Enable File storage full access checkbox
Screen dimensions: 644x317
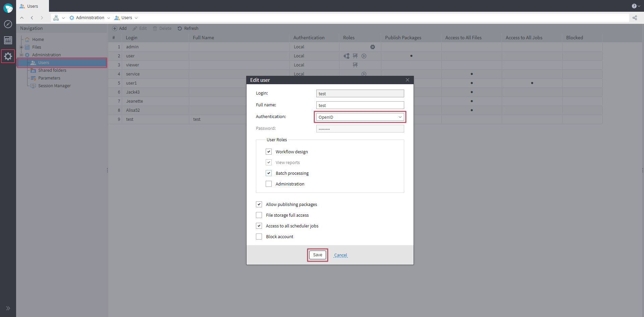(x=259, y=215)
